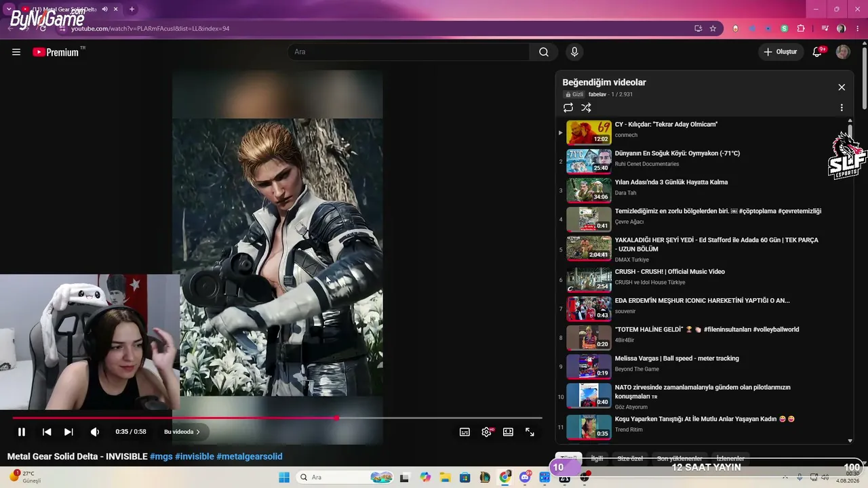
Task: Select the 'İzlenenler' filter chip
Action: (x=730, y=459)
